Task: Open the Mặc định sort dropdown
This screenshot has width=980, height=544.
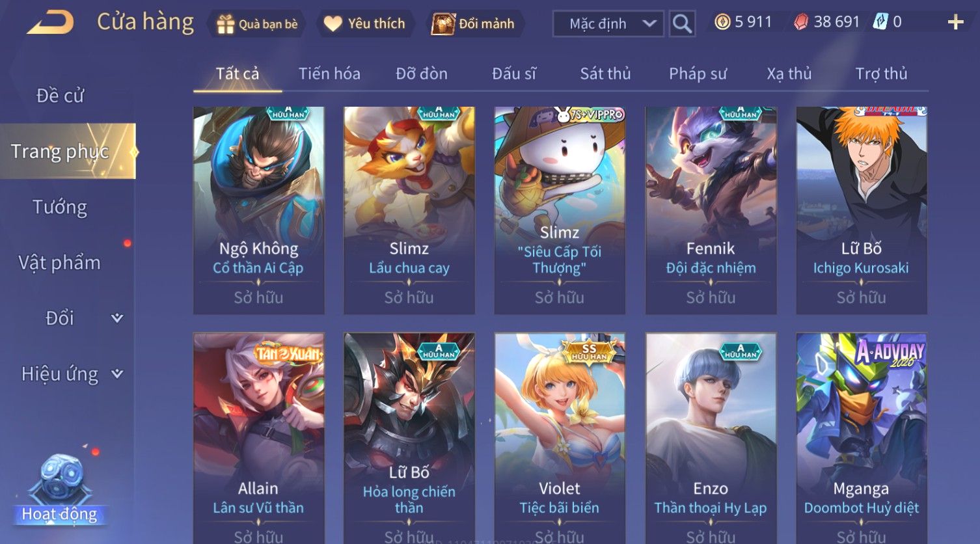Action: [608, 24]
